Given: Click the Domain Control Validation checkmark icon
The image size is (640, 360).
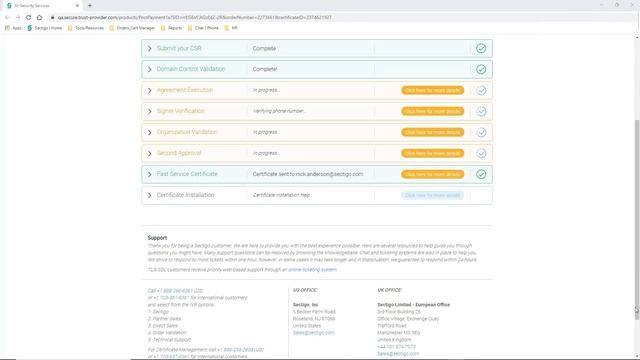Looking at the screenshot, I should coord(481,69).
